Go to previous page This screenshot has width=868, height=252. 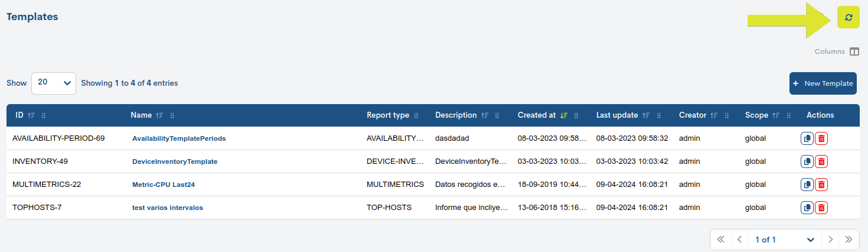tap(739, 240)
